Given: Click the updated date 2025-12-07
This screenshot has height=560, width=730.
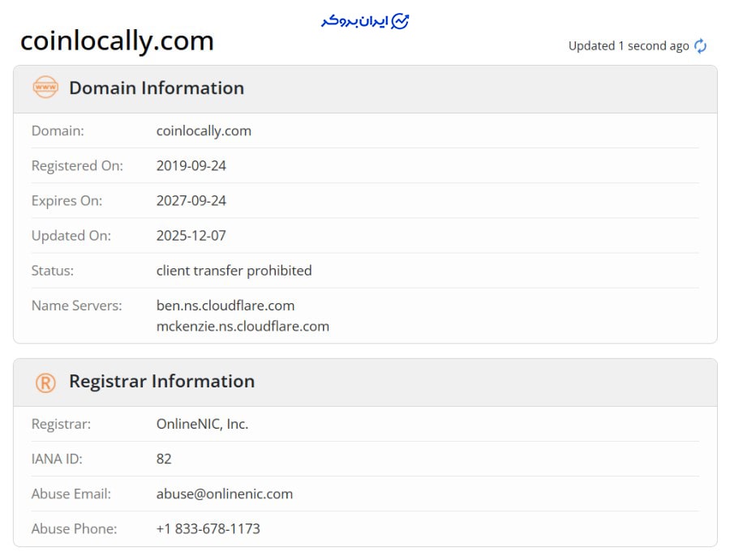Looking at the screenshot, I should click(191, 236).
